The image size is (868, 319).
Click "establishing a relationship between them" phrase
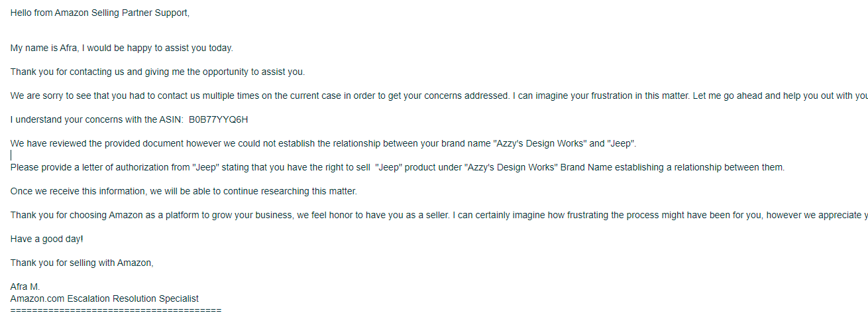[700, 168]
